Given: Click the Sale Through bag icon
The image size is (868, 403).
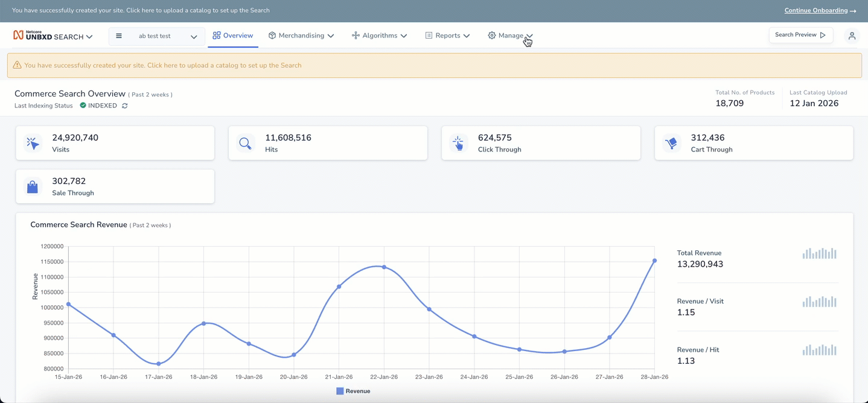Looking at the screenshot, I should (x=33, y=186).
